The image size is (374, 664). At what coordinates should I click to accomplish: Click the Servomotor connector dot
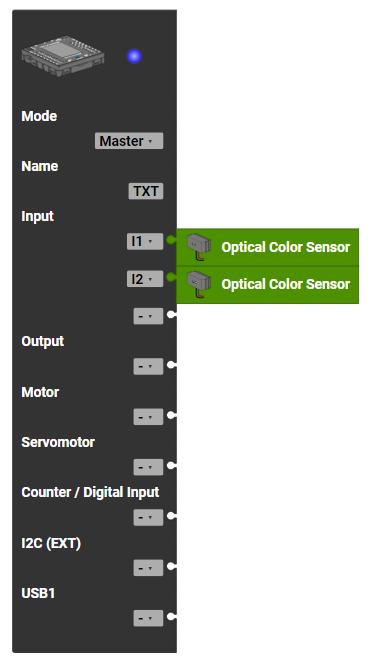pyautogui.click(x=171, y=465)
